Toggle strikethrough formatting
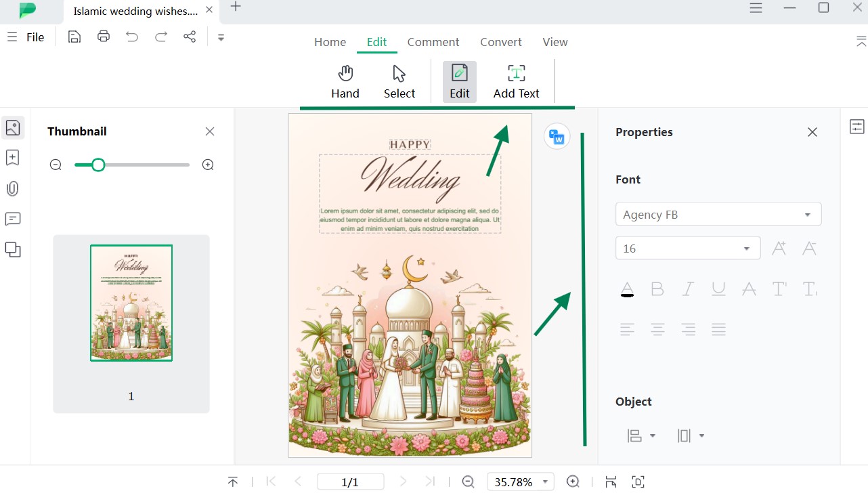The width and height of the screenshot is (868, 493). click(749, 289)
